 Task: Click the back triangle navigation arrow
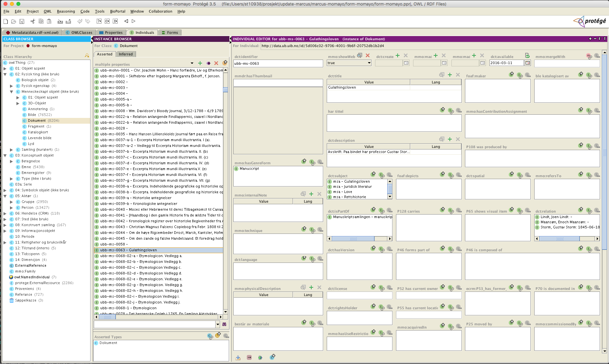pos(126,21)
